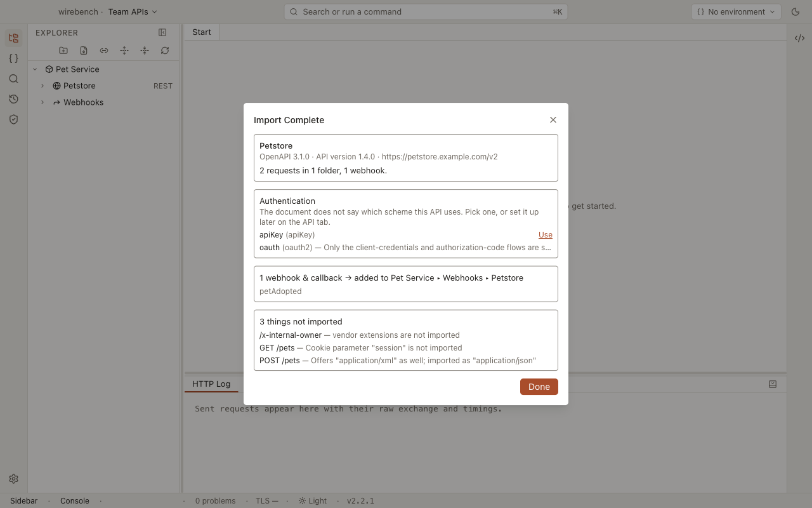Collapse the Pet Service tree node
The image size is (812, 508).
pyautogui.click(x=35, y=69)
